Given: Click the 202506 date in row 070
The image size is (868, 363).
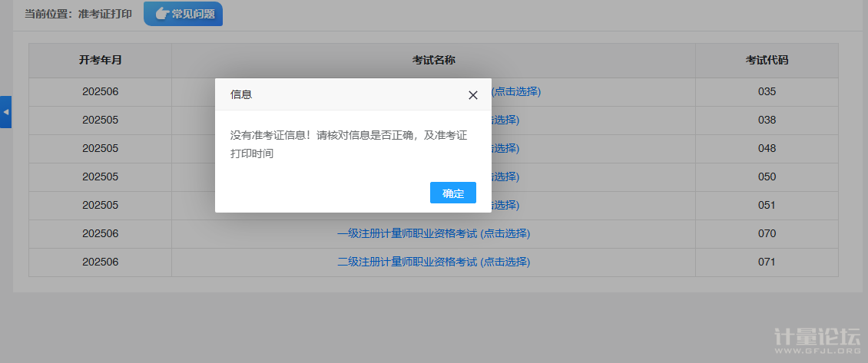Looking at the screenshot, I should 100,233.
